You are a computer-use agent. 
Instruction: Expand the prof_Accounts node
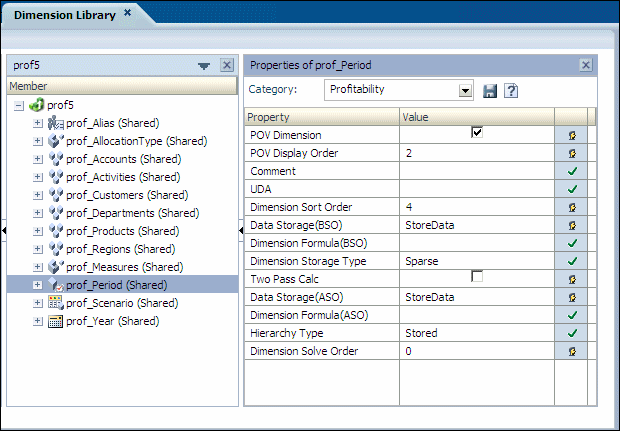[x=38, y=159]
